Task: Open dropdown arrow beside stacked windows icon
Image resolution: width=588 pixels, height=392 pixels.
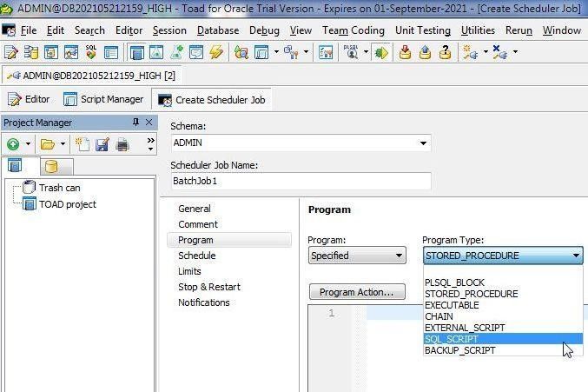Action: 276,52
